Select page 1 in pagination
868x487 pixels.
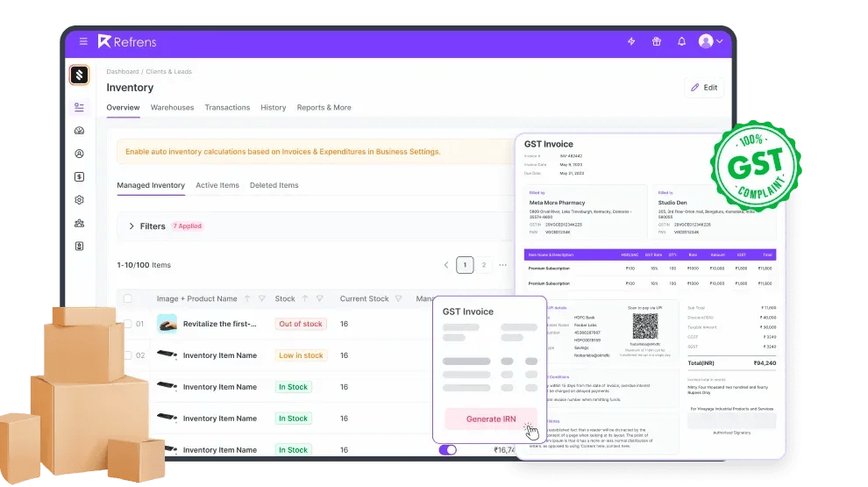pos(465,265)
